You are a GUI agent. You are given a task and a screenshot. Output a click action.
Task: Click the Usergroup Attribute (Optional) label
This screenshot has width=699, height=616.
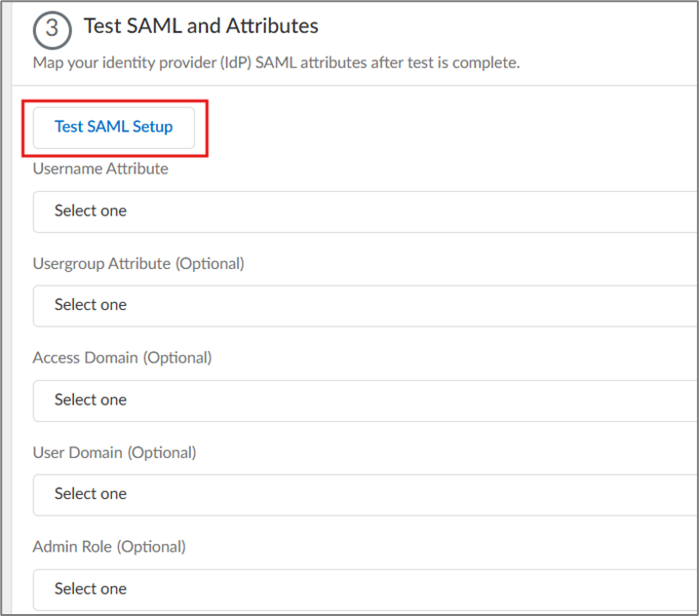click(138, 263)
